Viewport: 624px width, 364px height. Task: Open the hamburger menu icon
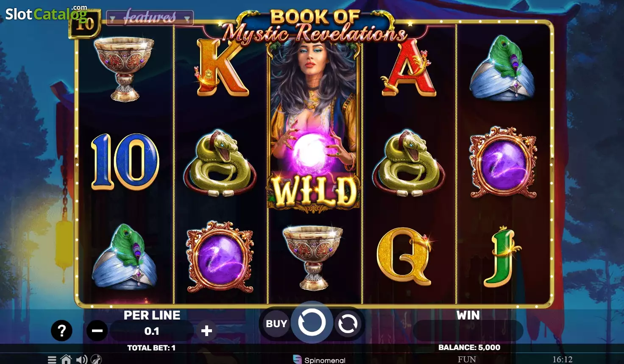tap(52, 360)
